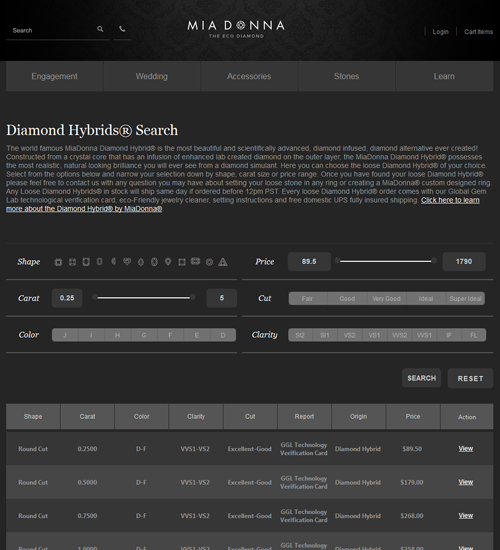View the 0.2500 carat Round Cut
This screenshot has width=500, height=550.
pyautogui.click(x=466, y=449)
